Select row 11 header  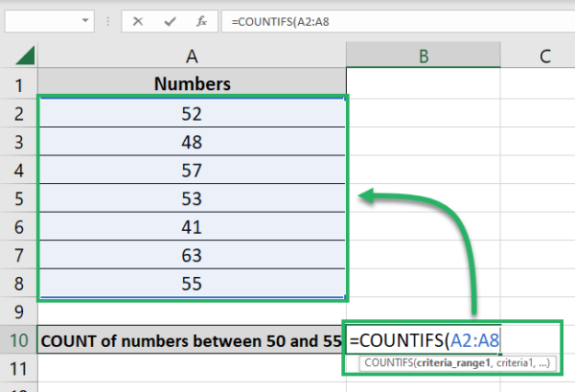click(x=19, y=368)
